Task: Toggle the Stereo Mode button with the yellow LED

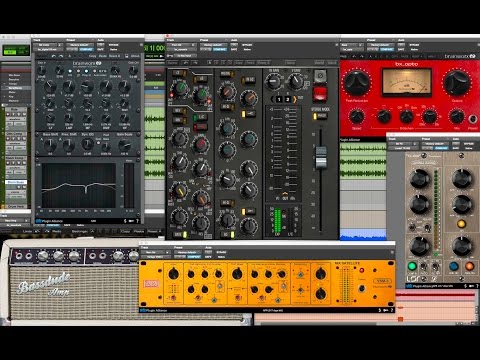Action: point(319,116)
